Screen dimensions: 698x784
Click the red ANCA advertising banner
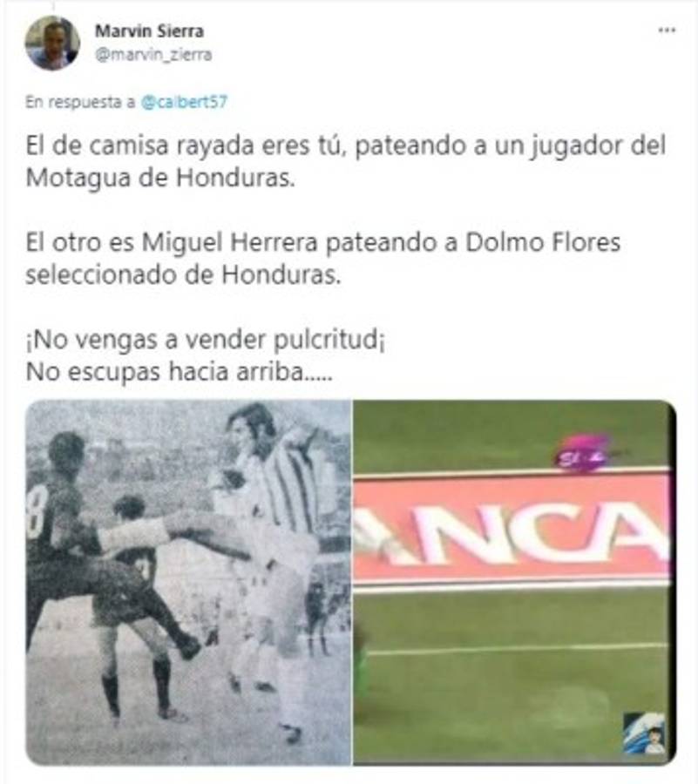pyautogui.click(x=512, y=531)
